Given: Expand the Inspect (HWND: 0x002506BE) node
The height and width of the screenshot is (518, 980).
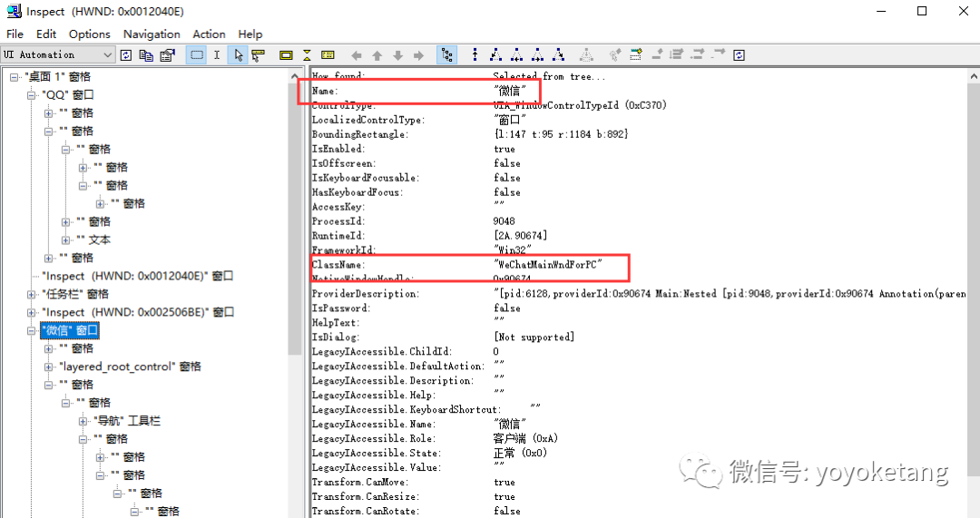Looking at the screenshot, I should tap(31, 313).
